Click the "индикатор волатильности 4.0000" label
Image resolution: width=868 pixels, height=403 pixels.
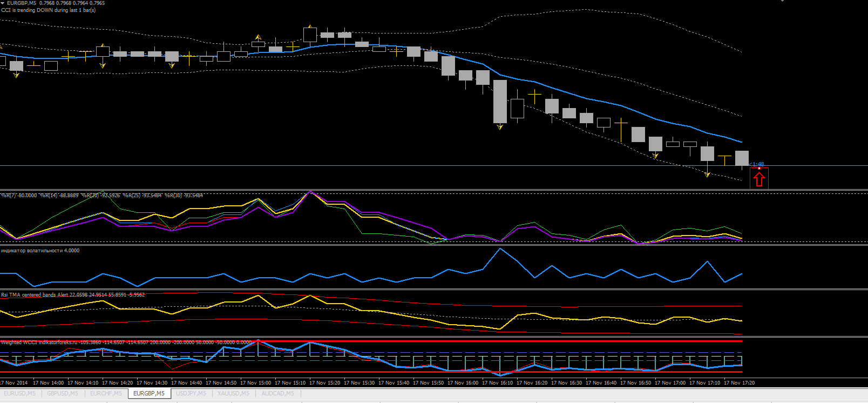pyautogui.click(x=40, y=251)
